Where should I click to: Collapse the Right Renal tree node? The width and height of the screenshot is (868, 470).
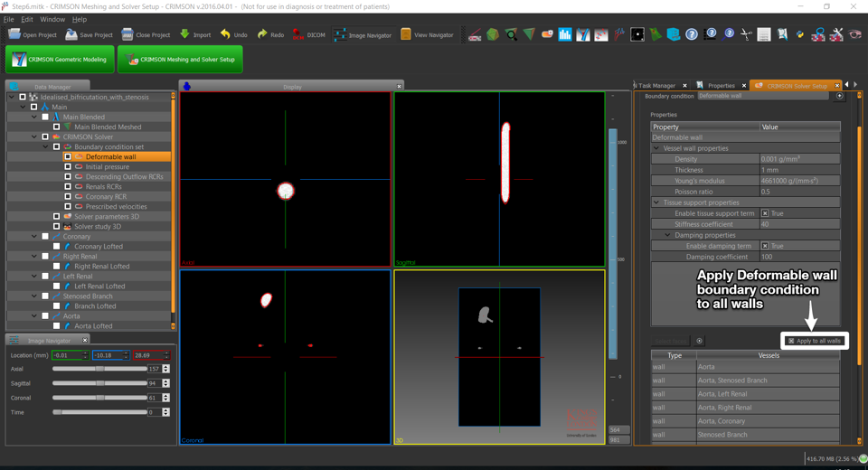[34, 257]
